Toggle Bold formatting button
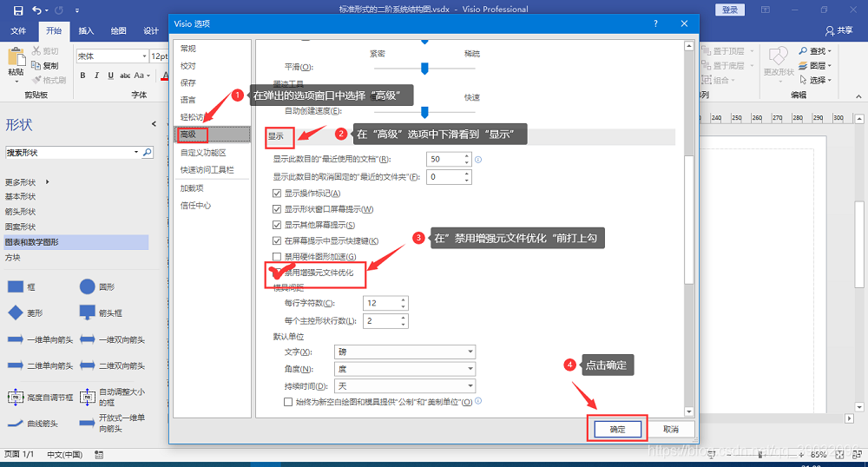Screen dimensions: 868x467 click(82, 76)
